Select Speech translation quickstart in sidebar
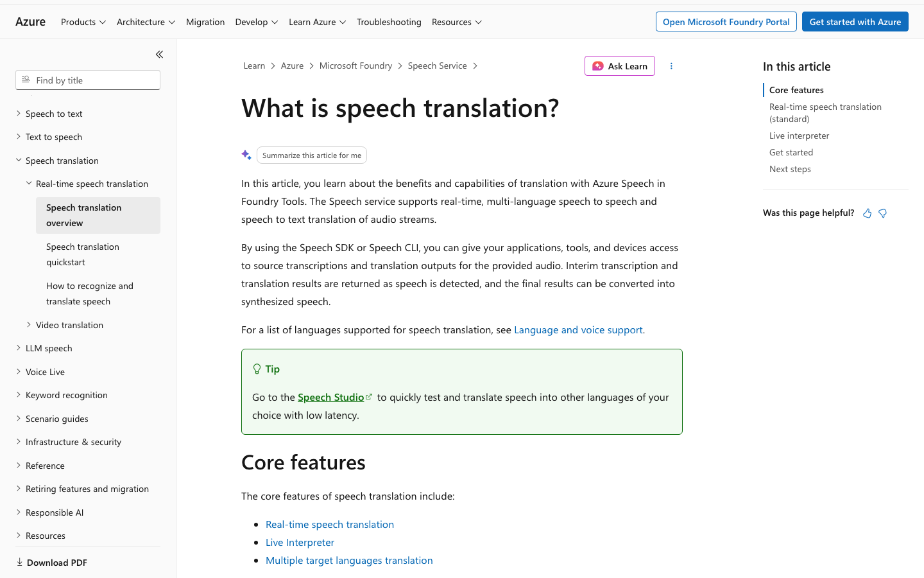 point(98,254)
